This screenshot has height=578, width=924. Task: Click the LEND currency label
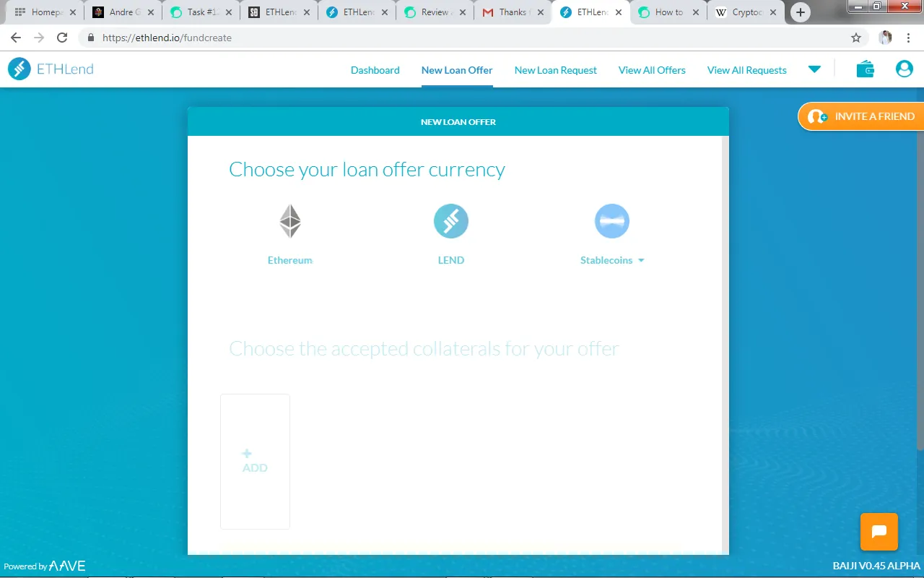click(451, 260)
